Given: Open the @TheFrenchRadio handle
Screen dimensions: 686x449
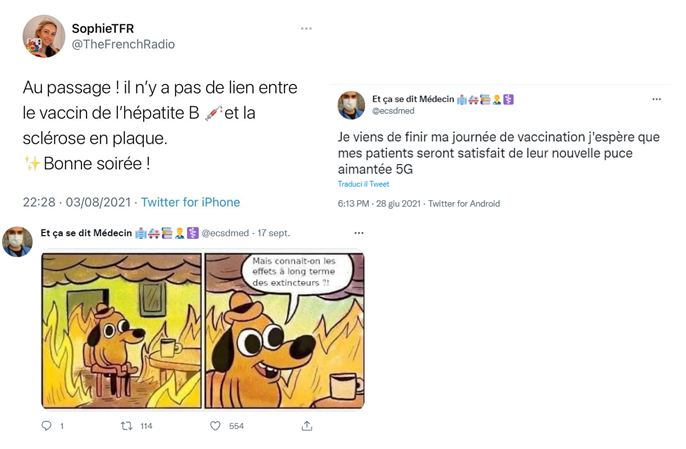Looking at the screenshot, I should [123, 44].
